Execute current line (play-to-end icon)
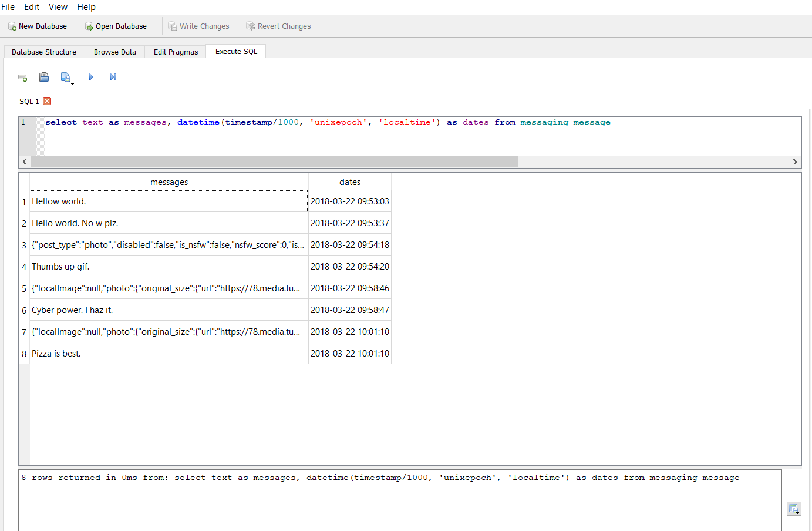Screen dimensions: 812x531 (113, 77)
